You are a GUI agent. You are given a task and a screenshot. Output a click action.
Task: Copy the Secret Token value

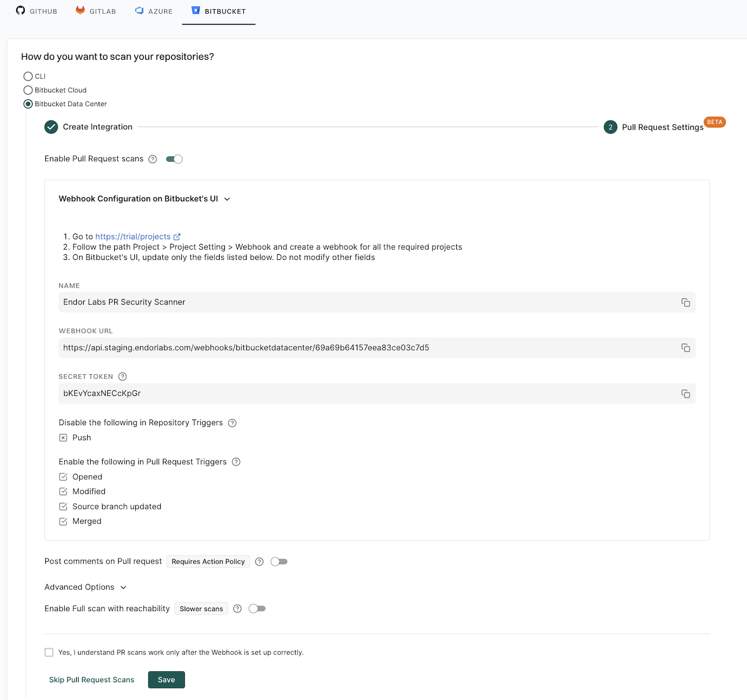686,394
